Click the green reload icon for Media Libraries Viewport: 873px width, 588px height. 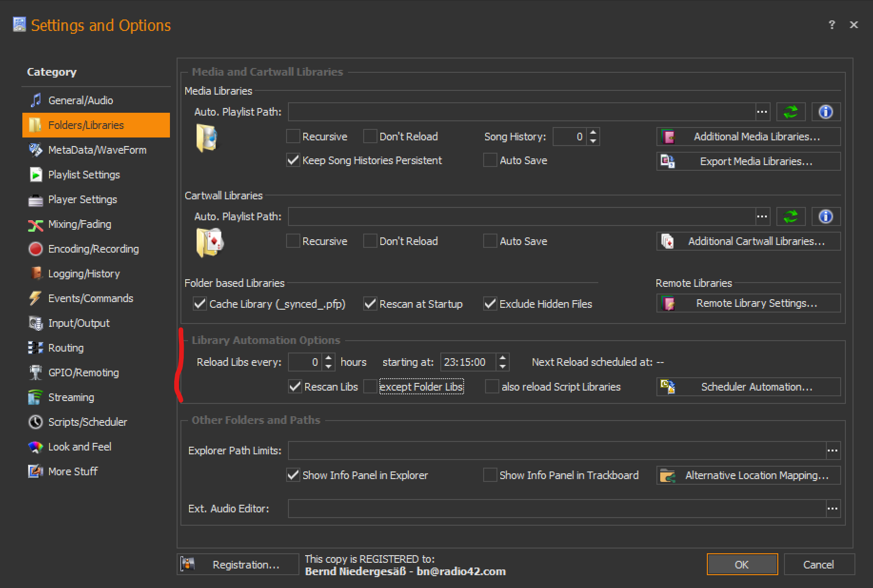click(x=790, y=112)
